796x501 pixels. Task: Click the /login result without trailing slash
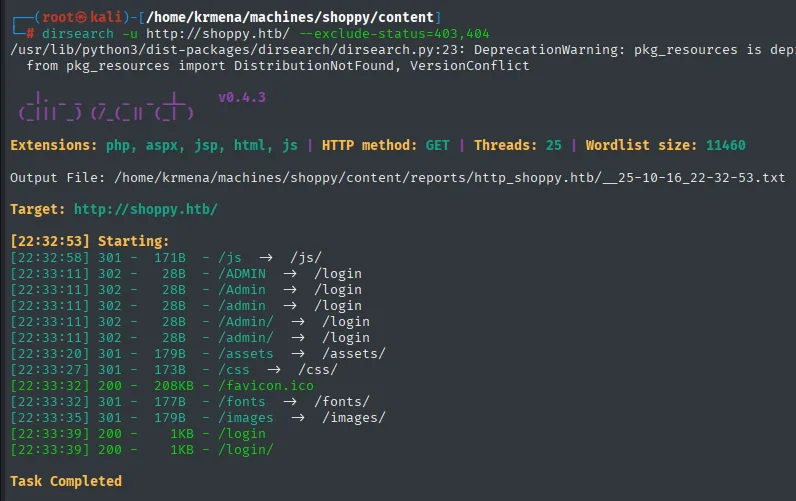tap(242, 434)
